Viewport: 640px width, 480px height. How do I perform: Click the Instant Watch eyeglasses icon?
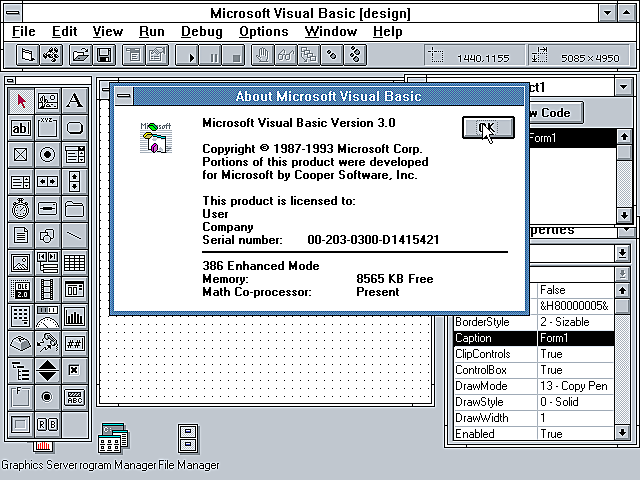[x=286, y=55]
